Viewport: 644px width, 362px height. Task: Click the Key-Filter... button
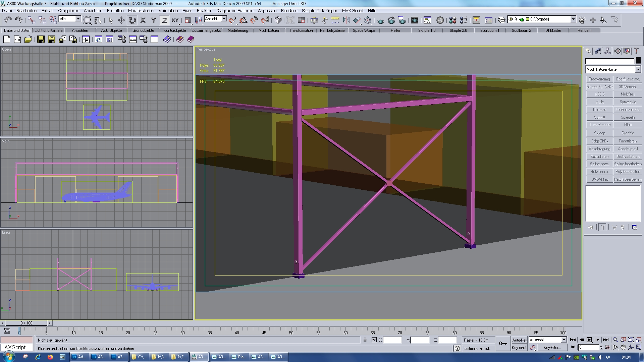click(x=552, y=348)
